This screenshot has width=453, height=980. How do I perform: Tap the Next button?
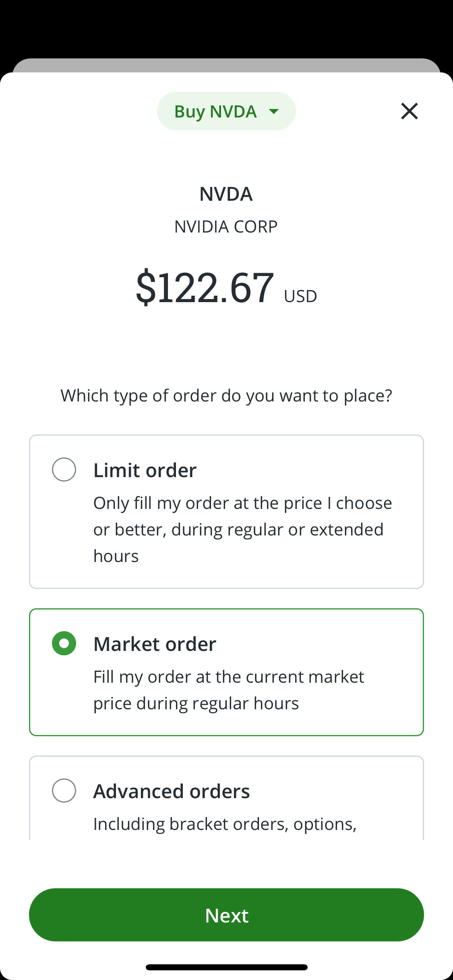[x=226, y=915]
